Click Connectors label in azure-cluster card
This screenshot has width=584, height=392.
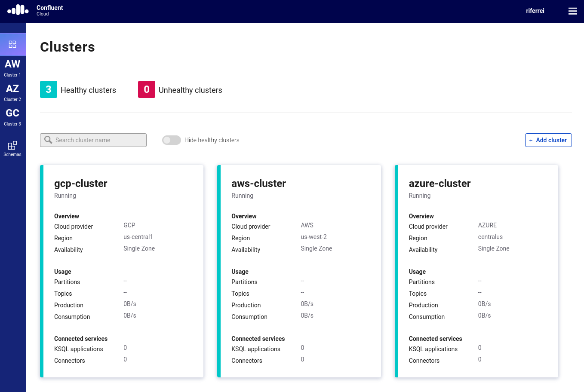(x=424, y=361)
